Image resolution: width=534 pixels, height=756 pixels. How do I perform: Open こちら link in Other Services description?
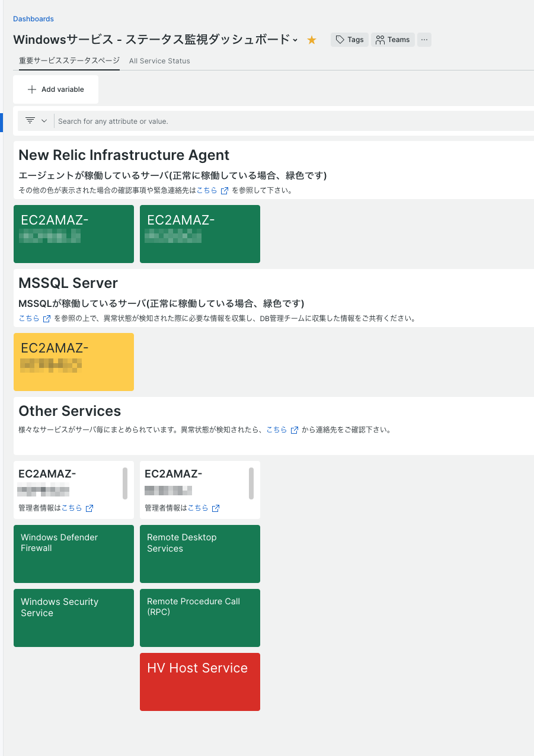click(x=277, y=430)
